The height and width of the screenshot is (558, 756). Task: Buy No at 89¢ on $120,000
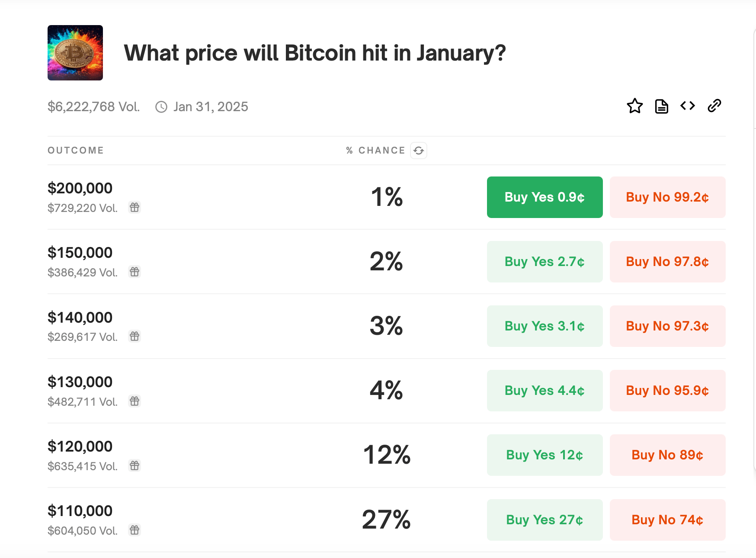(x=667, y=455)
